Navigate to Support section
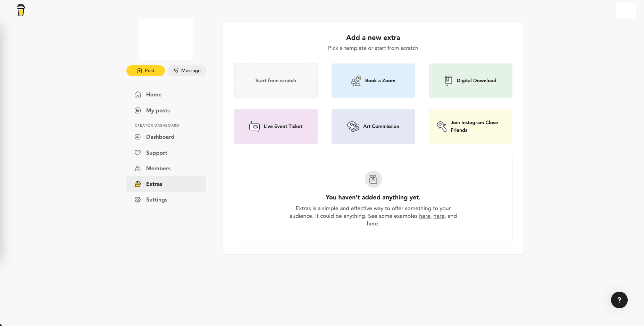Screen dimensions: 644x326 (x=166, y=153)
